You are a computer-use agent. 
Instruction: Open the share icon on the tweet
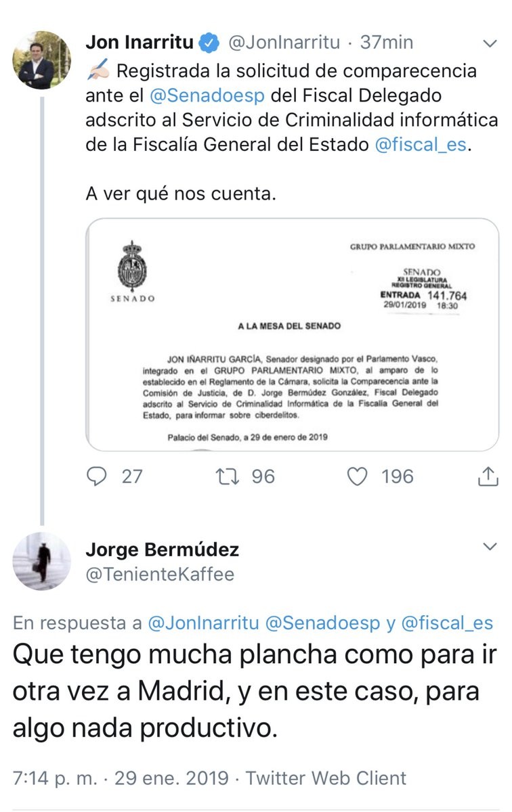pyautogui.click(x=488, y=476)
